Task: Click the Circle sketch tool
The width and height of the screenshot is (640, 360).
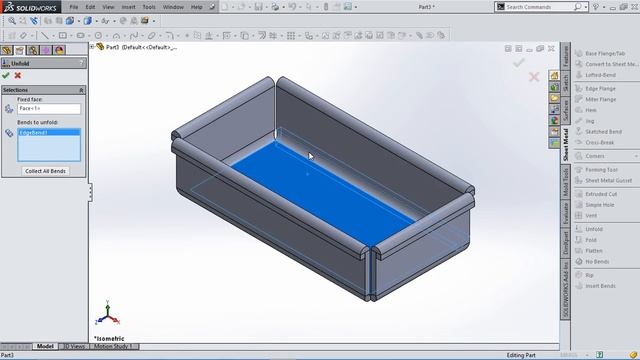Action: pyautogui.click(x=98, y=36)
